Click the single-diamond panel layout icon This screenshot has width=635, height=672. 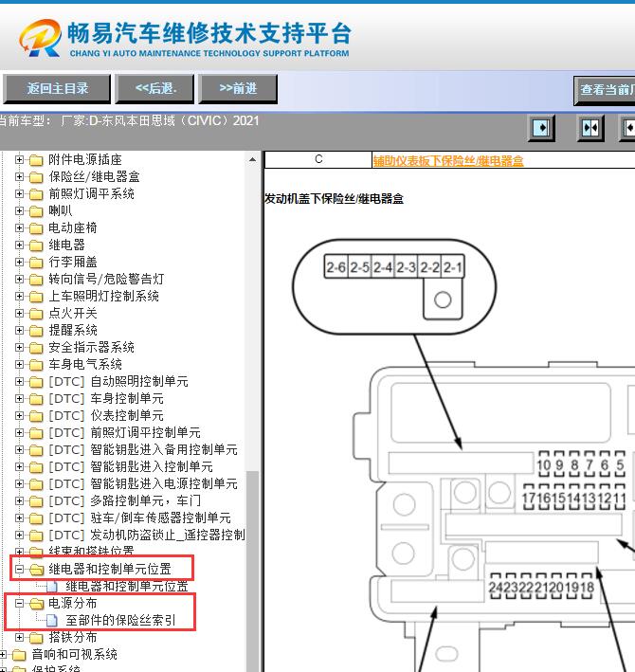coord(541,128)
